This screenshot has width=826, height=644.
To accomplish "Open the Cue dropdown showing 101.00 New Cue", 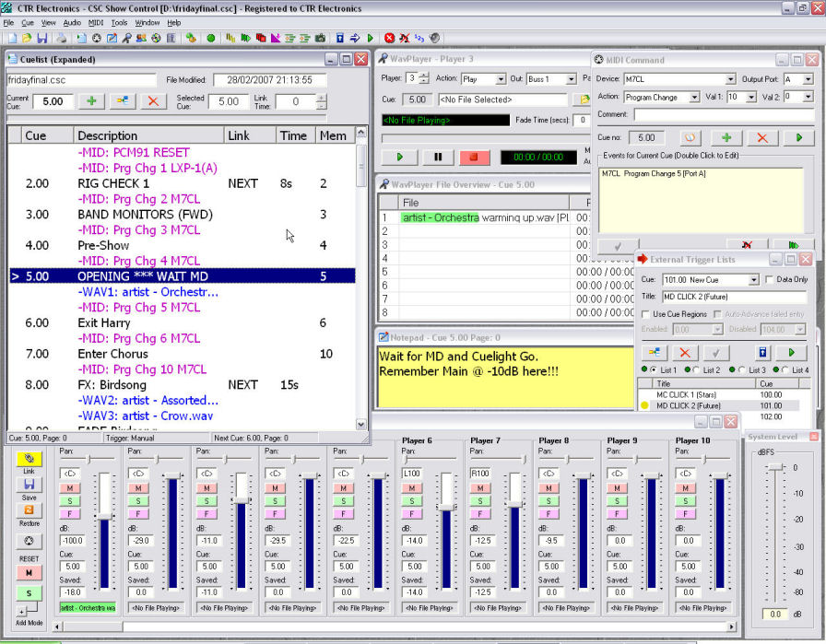I will click(754, 279).
